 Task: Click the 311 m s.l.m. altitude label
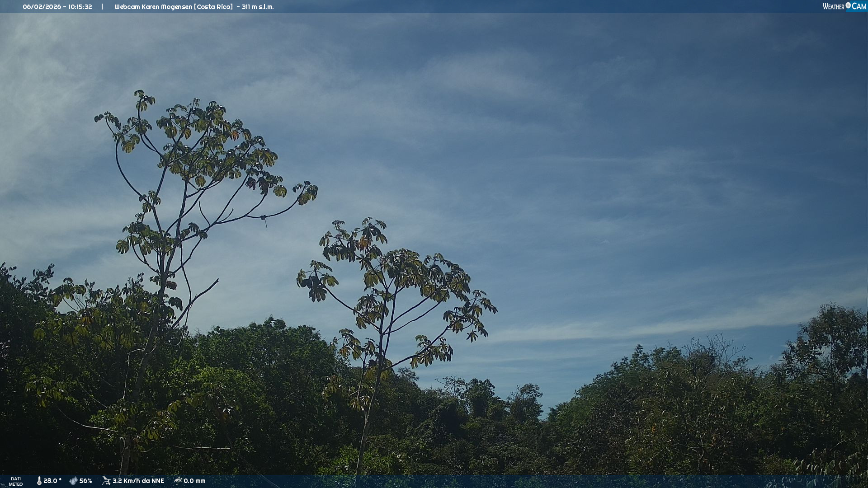(258, 7)
